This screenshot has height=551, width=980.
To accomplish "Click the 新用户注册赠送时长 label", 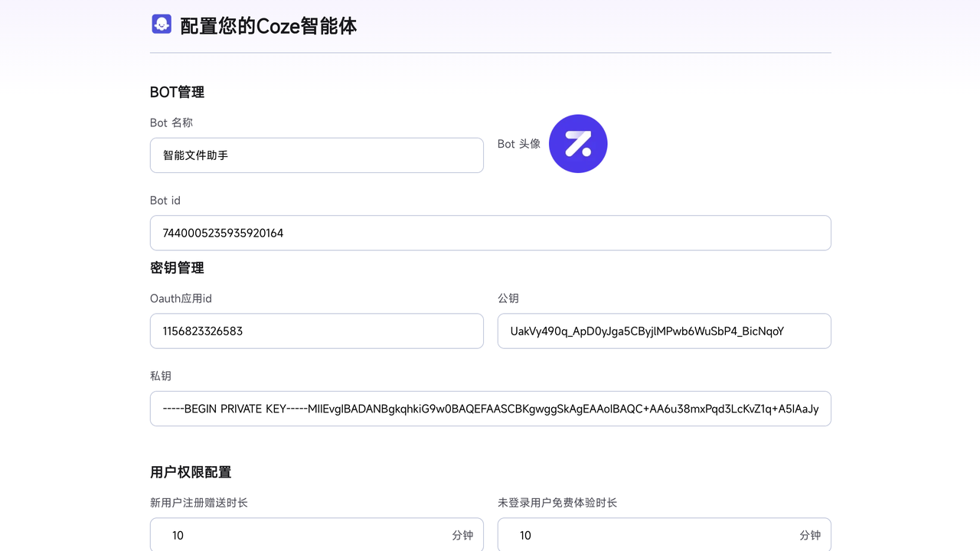I will 199,503.
